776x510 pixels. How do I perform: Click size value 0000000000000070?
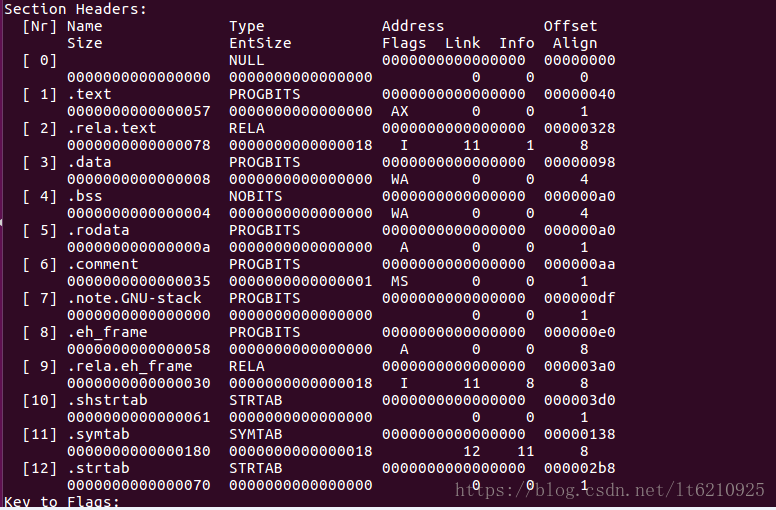click(139, 485)
